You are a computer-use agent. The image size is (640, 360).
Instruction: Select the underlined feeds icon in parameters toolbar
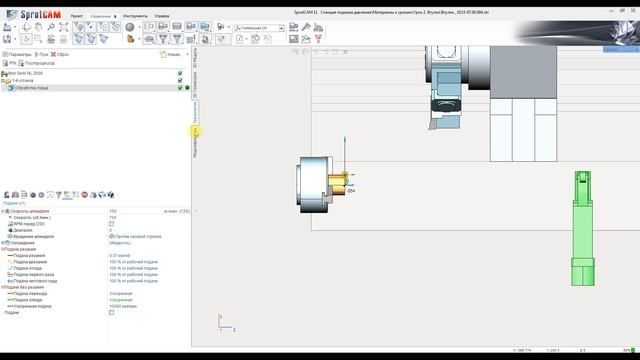67,195
